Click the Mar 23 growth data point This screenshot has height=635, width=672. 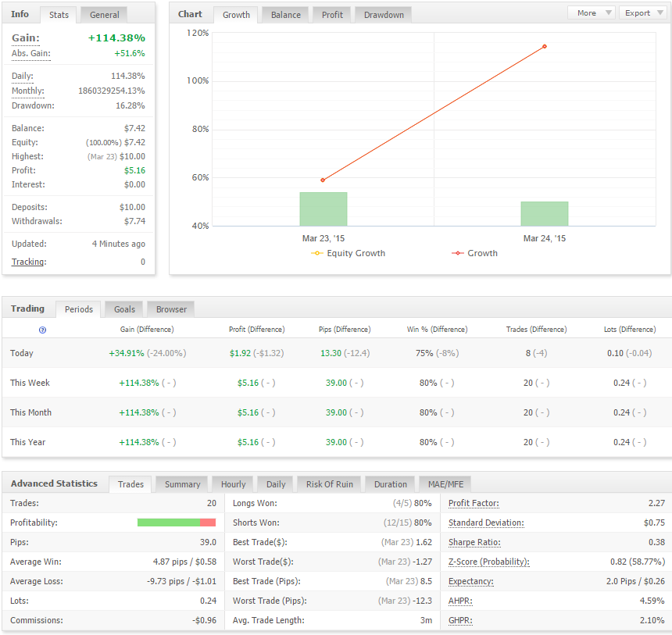pyautogui.click(x=323, y=180)
